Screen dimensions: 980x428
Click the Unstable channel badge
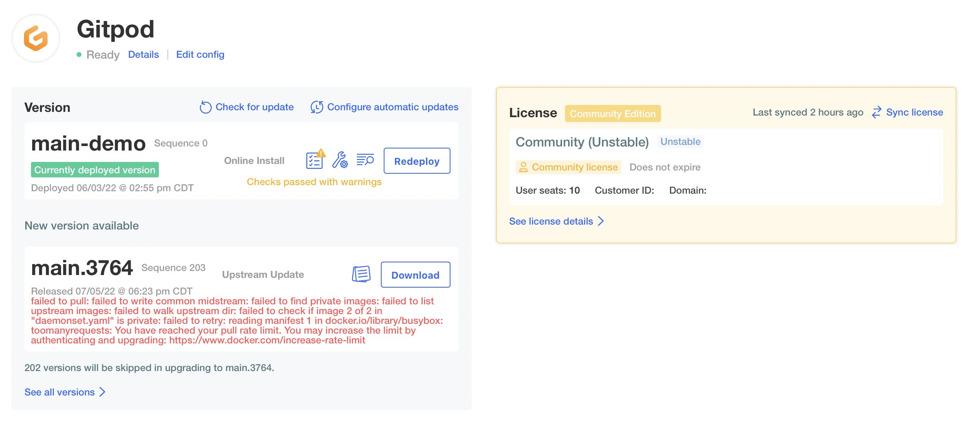[x=680, y=142]
